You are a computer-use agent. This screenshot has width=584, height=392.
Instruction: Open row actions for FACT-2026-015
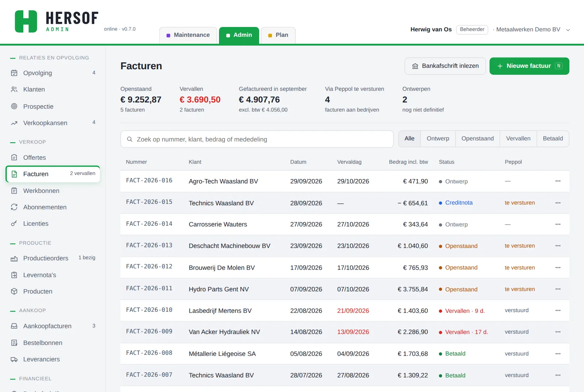pos(558,203)
